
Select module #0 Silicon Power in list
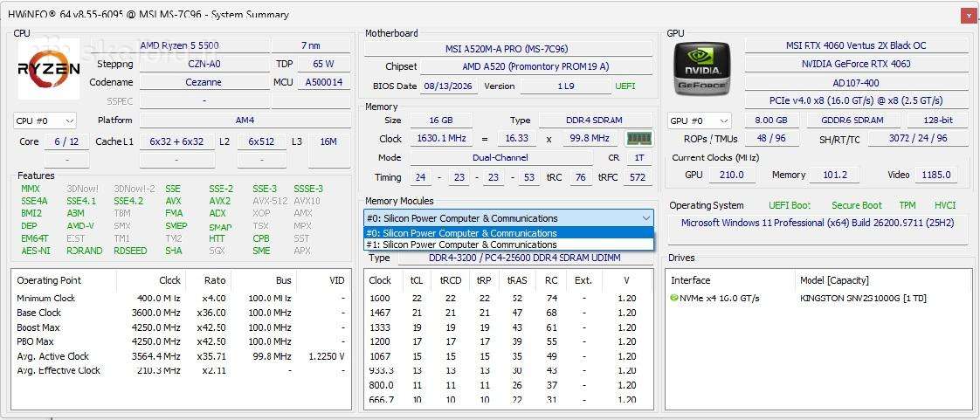click(508, 233)
